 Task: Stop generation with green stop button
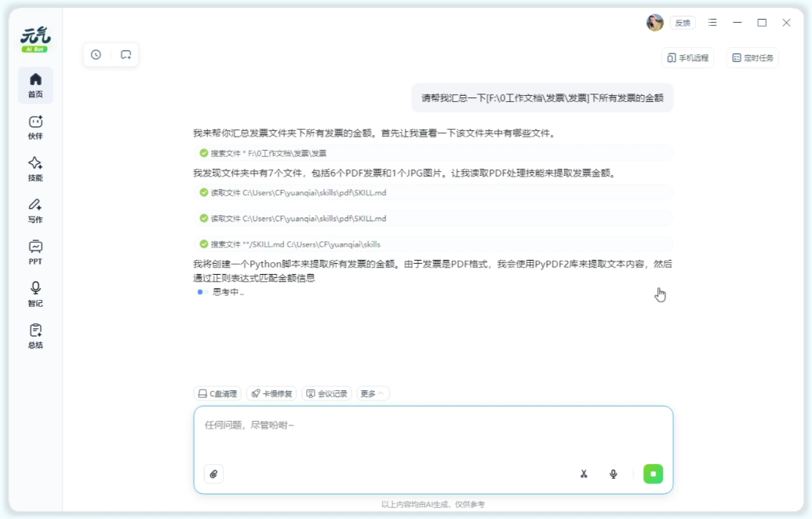(653, 474)
